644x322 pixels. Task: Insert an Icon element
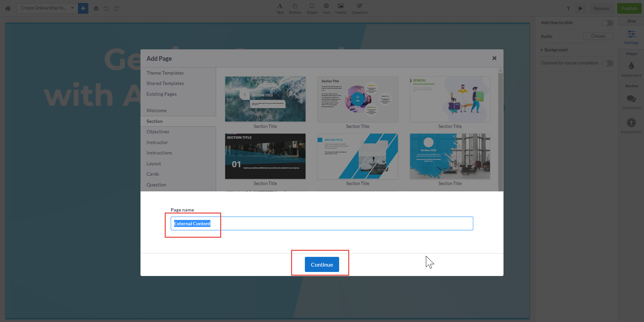point(326,8)
